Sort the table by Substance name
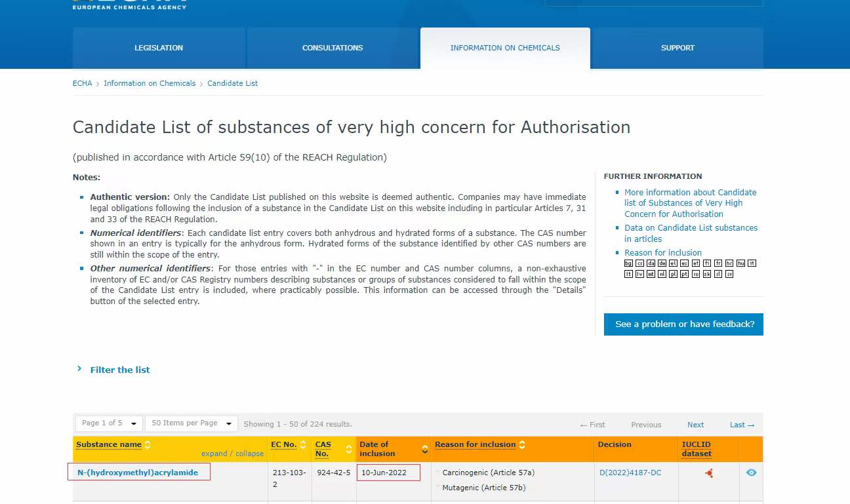Viewport: 850px width, 504px height. pyautogui.click(x=109, y=444)
